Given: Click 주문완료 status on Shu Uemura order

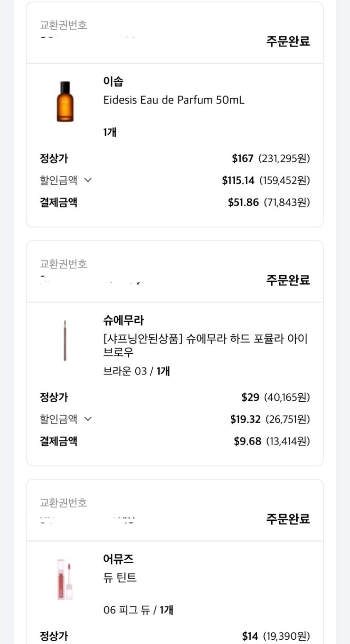Looking at the screenshot, I should click(x=288, y=280).
